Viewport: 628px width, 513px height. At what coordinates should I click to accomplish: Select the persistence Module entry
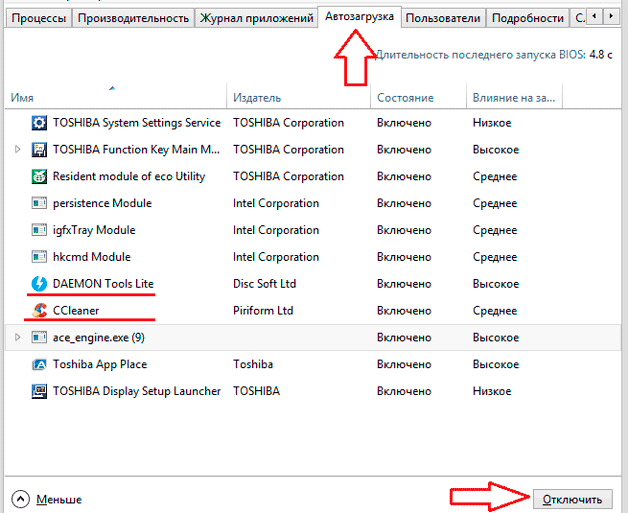pos(102,203)
